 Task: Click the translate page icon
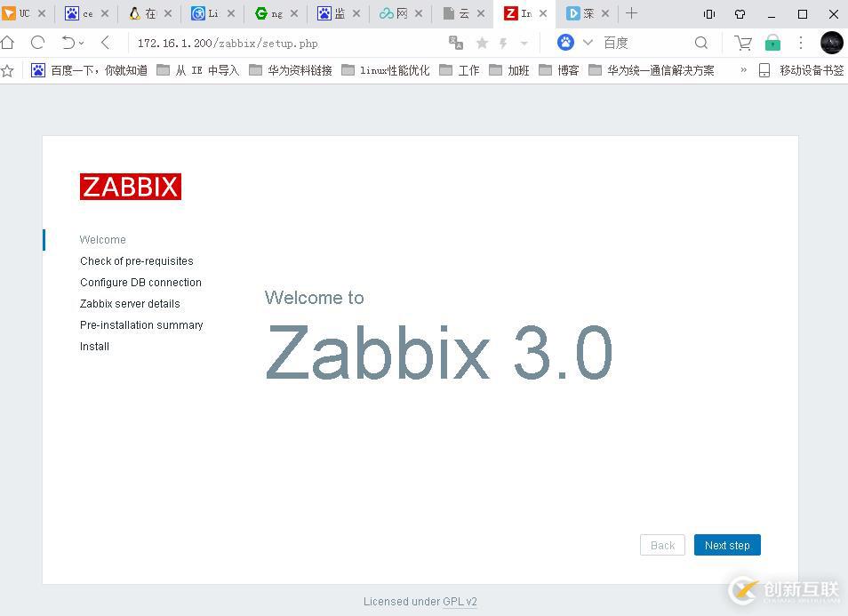click(x=454, y=43)
